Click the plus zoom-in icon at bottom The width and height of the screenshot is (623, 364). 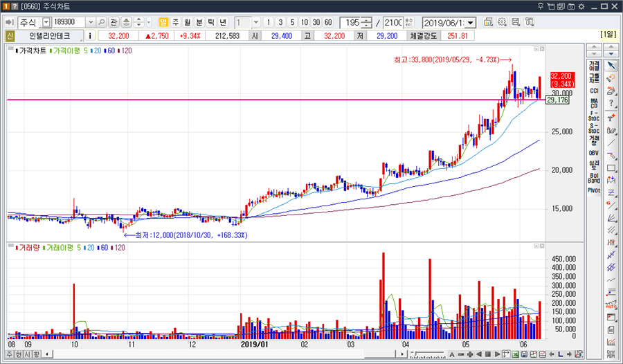(x=470, y=354)
